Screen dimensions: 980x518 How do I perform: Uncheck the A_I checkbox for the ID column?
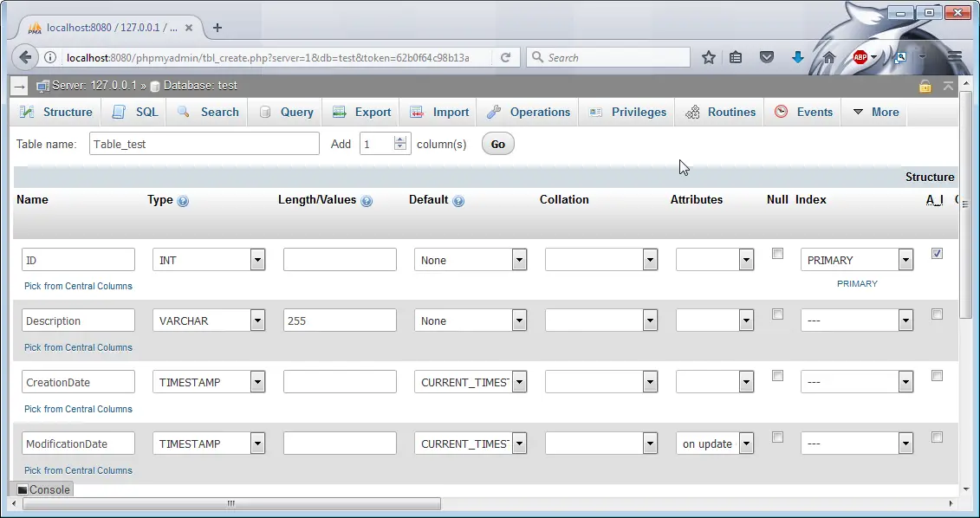937,254
